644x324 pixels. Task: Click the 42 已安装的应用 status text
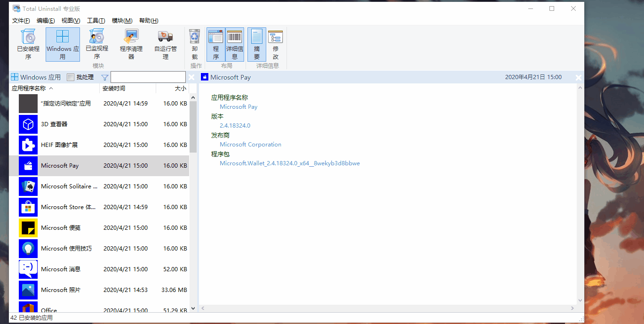(x=32, y=318)
